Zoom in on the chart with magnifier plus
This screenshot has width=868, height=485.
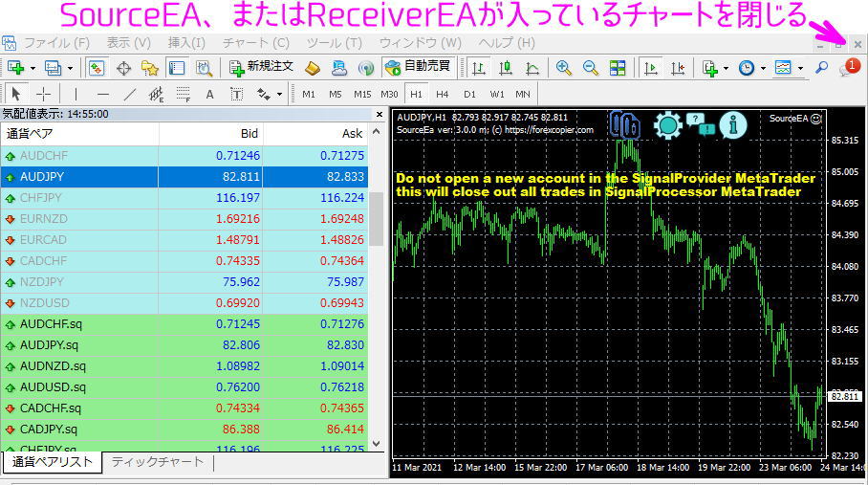coord(563,67)
